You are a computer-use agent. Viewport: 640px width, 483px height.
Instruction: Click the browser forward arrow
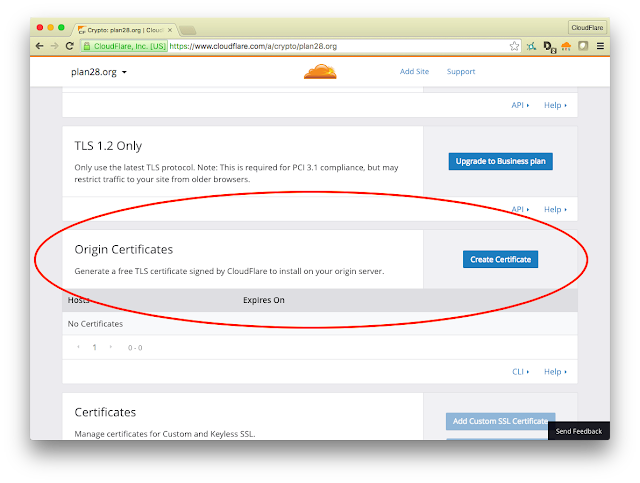tap(54, 46)
